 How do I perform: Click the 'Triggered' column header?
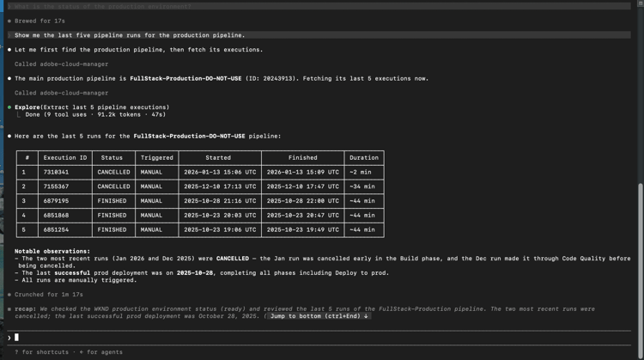pyautogui.click(x=157, y=158)
